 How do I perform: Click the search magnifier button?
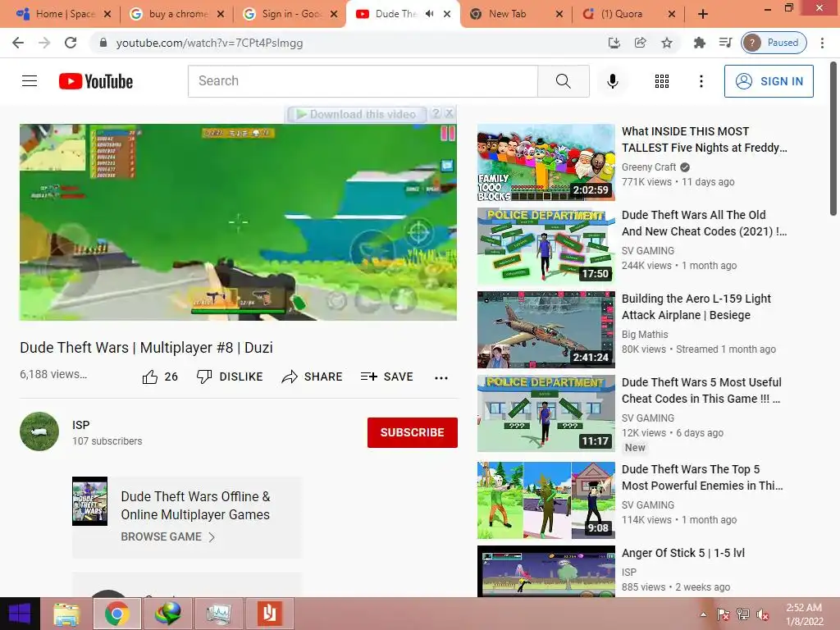pos(563,81)
